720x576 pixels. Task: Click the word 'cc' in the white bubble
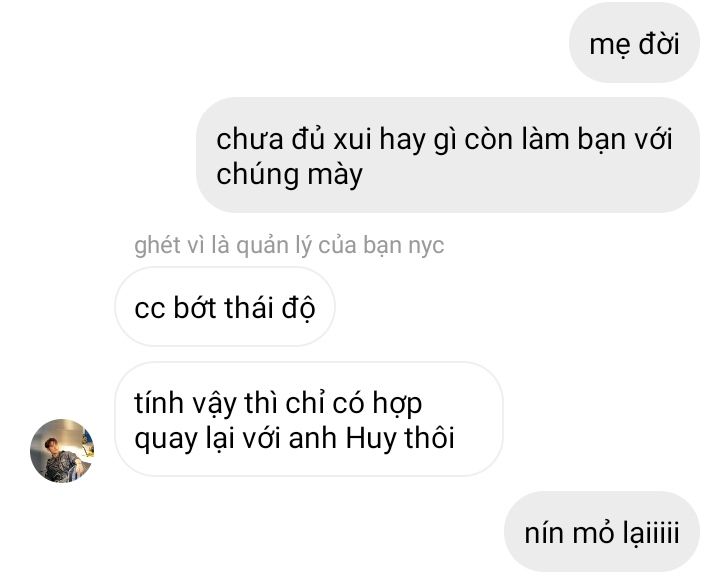[x=150, y=309]
